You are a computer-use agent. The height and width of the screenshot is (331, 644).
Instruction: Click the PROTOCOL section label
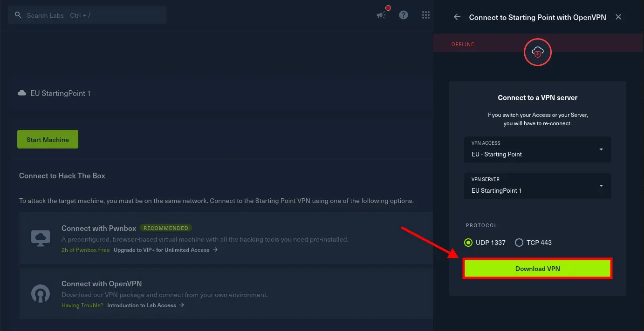click(482, 225)
